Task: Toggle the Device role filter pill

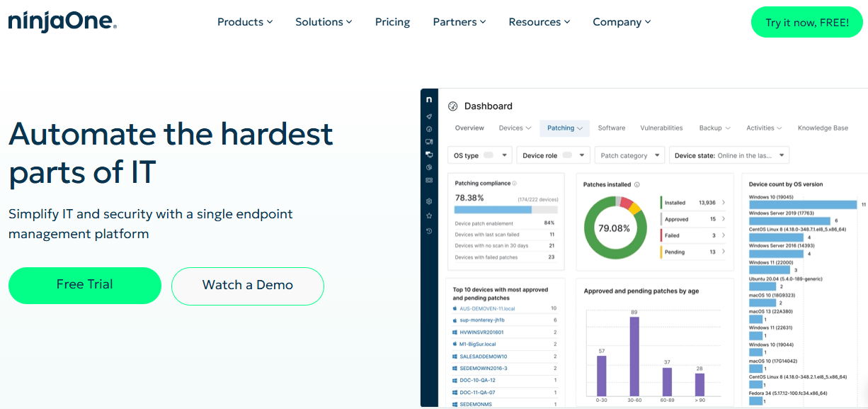Action: 566,155
